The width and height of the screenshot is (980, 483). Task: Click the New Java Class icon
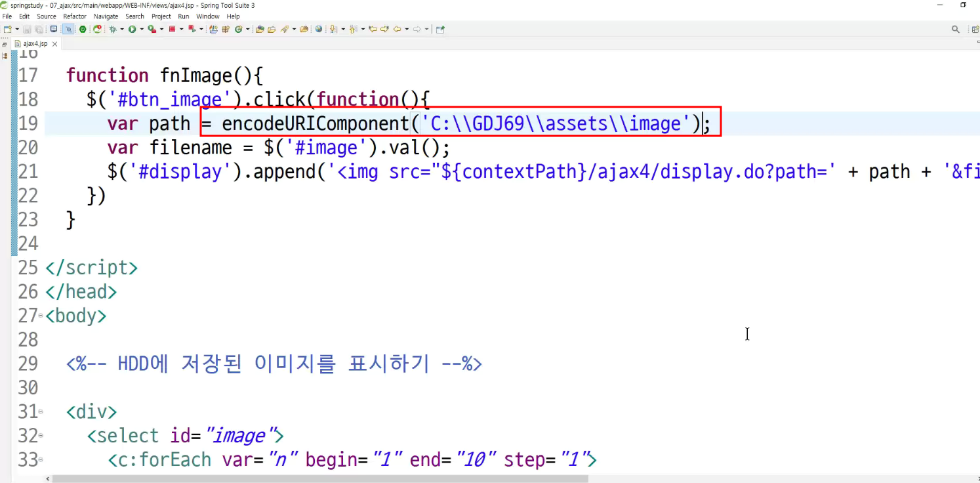coord(213,29)
